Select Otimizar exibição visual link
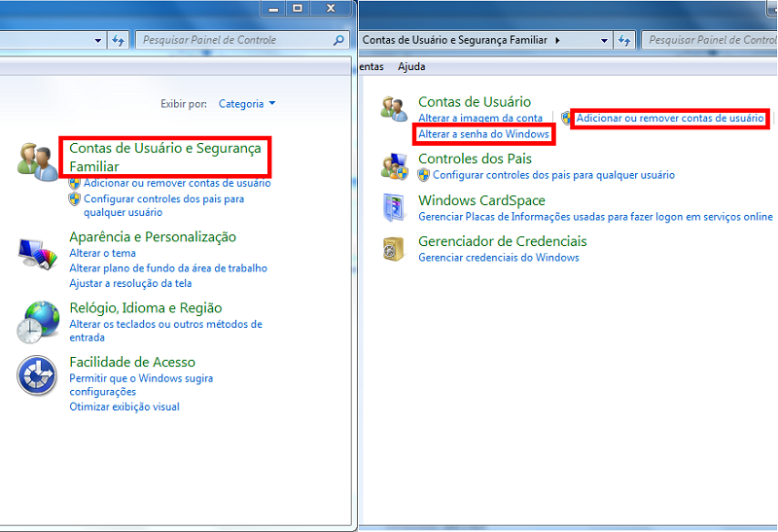The width and height of the screenshot is (778, 532). (x=124, y=407)
